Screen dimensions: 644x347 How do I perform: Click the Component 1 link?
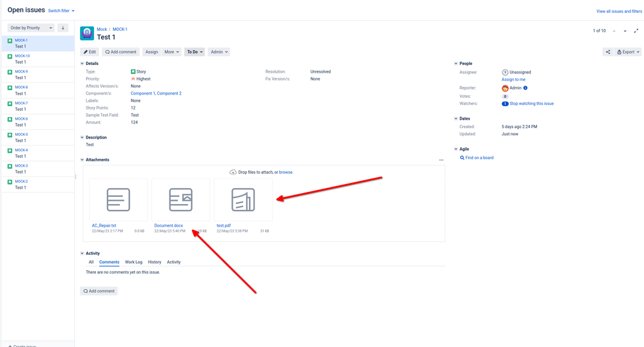(143, 93)
